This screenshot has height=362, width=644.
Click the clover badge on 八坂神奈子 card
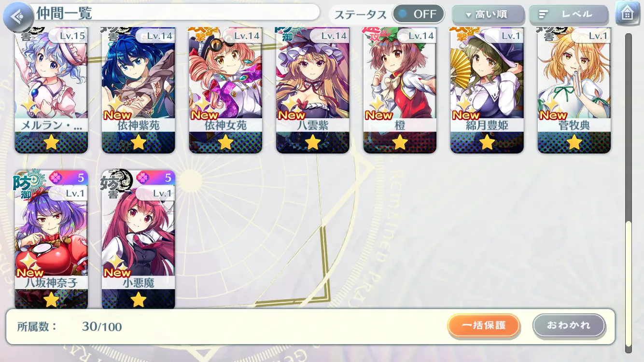tap(56, 177)
